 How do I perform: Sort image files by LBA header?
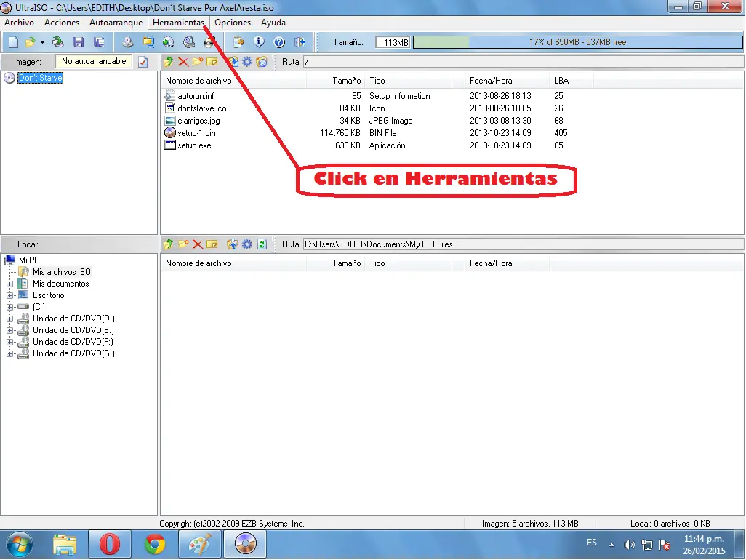click(571, 81)
